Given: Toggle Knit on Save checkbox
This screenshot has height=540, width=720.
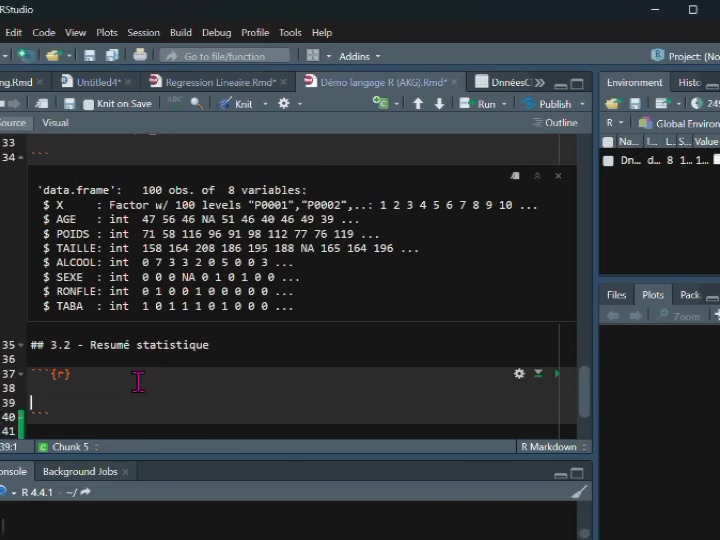Looking at the screenshot, I should point(89,104).
